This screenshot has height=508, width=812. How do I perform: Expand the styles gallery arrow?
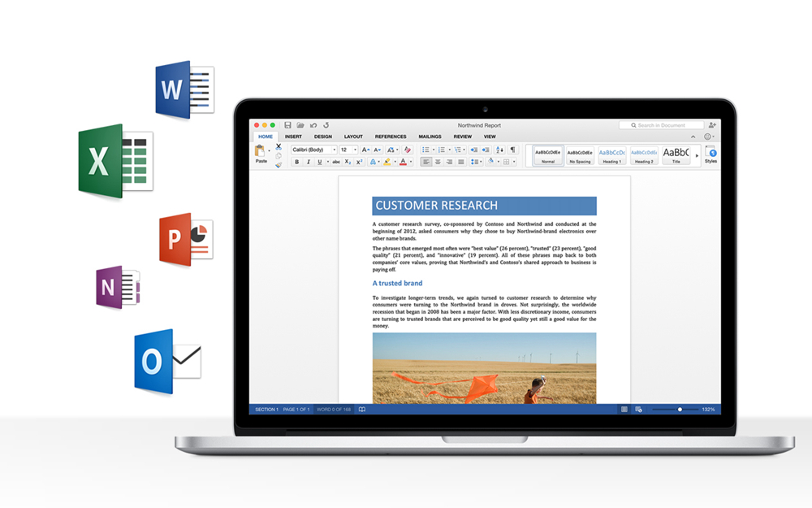tap(697, 155)
